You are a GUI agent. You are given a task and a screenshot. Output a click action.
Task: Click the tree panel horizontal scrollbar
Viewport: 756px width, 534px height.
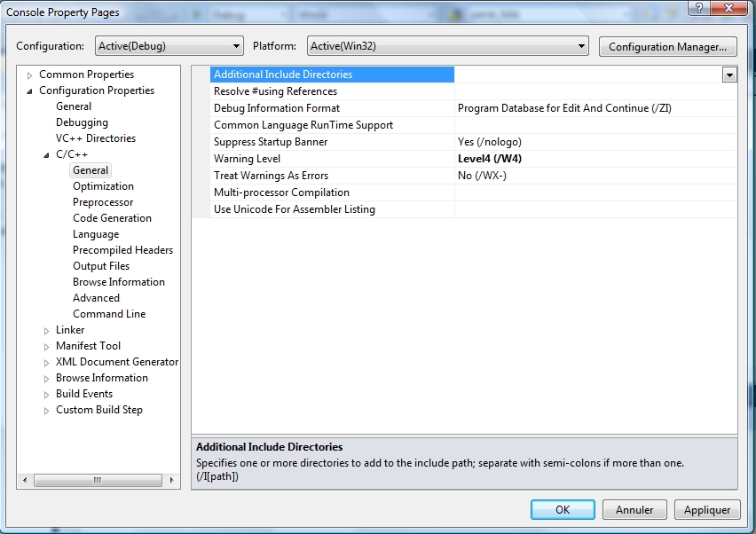[x=98, y=480]
